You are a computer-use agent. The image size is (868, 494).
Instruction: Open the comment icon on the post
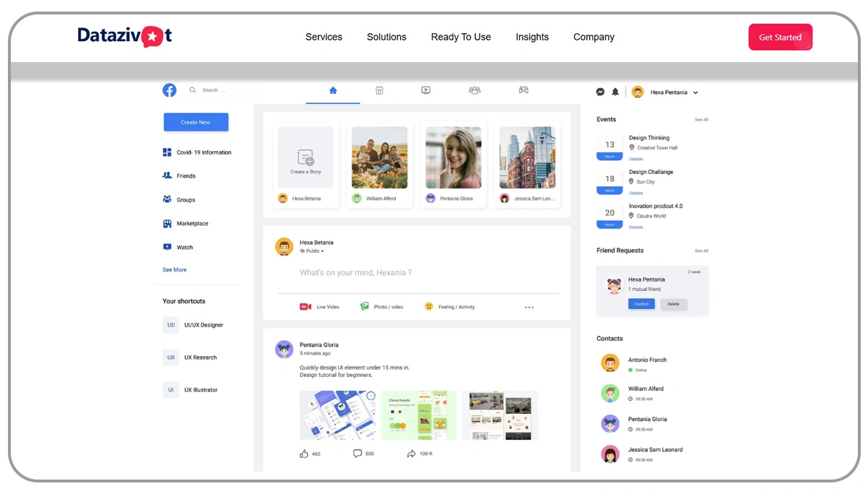pyautogui.click(x=357, y=454)
